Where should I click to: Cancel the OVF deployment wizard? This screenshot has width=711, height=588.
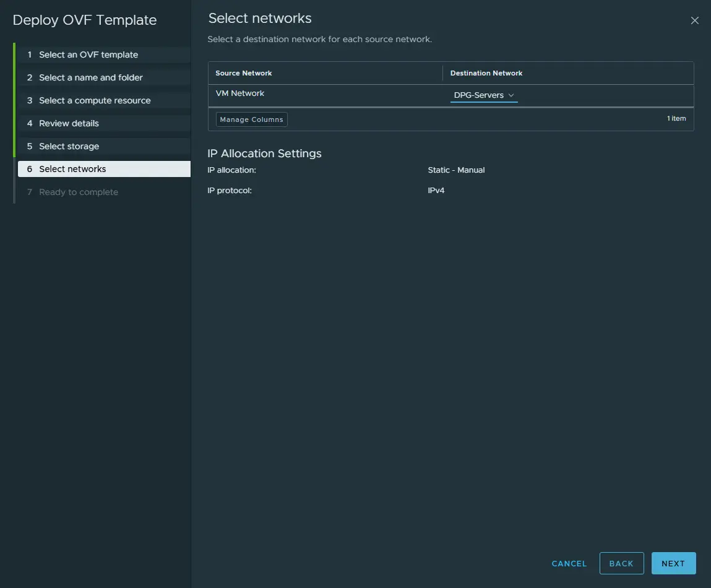tap(569, 563)
